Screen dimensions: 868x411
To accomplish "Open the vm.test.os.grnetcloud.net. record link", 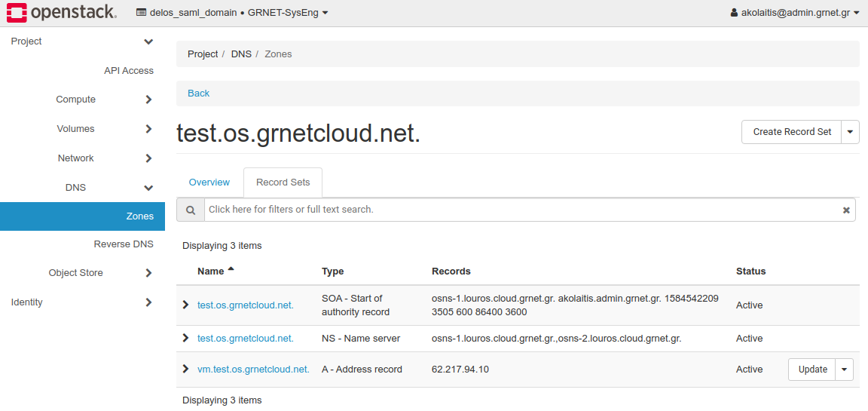I will pyautogui.click(x=253, y=370).
